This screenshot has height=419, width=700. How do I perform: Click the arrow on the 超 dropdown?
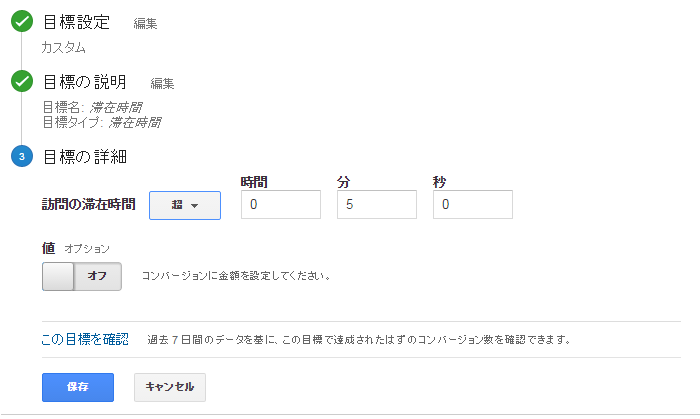[194, 206]
